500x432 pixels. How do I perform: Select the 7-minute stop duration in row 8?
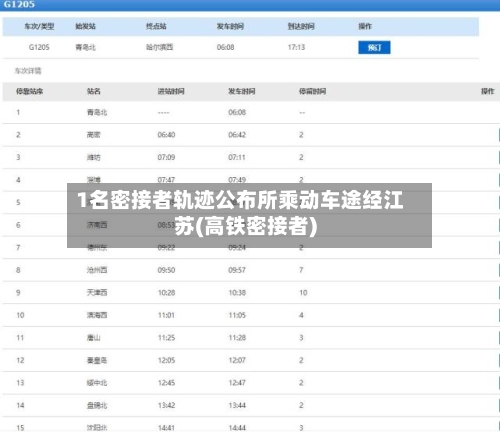pos(301,270)
